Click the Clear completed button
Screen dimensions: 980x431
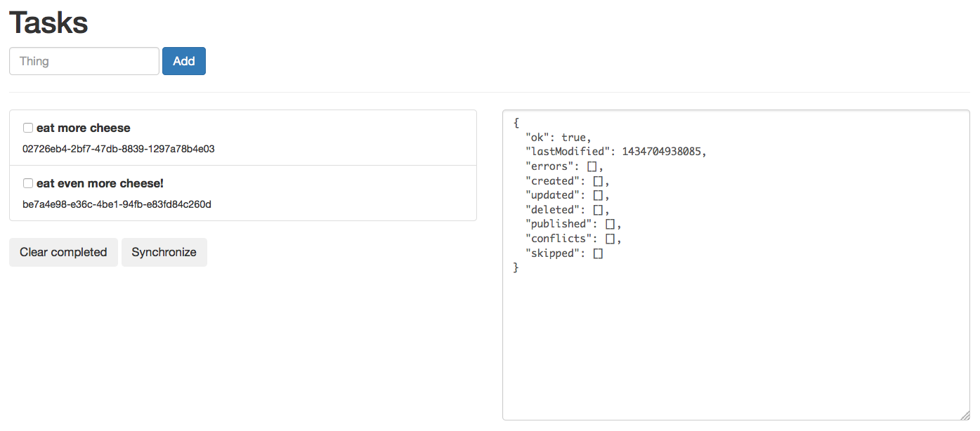click(63, 252)
